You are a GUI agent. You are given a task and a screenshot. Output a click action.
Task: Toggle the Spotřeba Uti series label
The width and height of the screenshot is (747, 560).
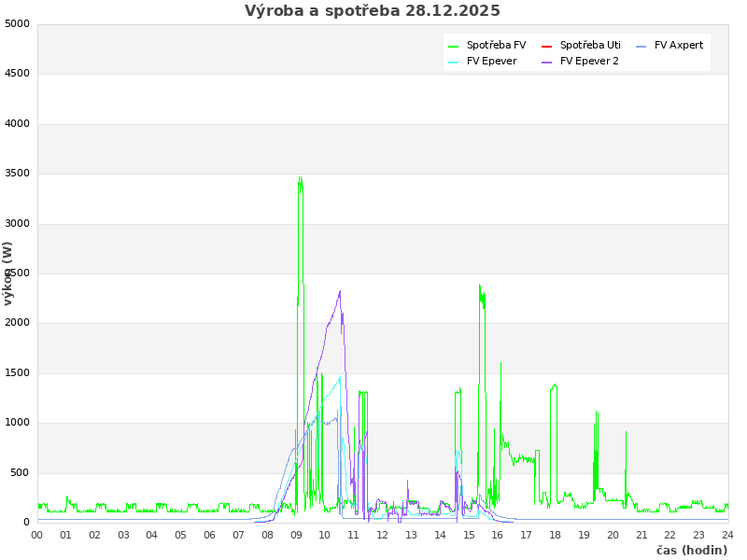tap(590, 45)
